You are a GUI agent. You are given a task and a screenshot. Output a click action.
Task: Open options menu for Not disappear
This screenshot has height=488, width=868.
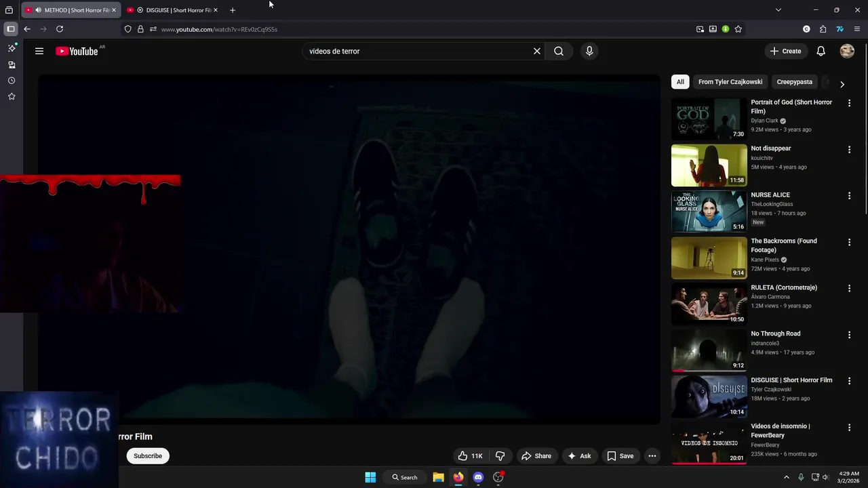tap(849, 149)
